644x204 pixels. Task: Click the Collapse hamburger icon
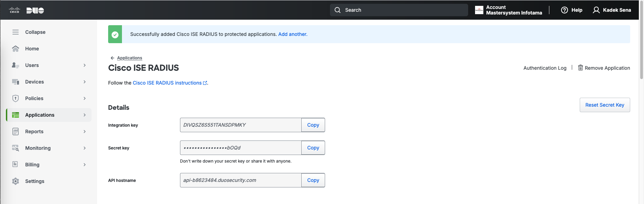(x=16, y=32)
